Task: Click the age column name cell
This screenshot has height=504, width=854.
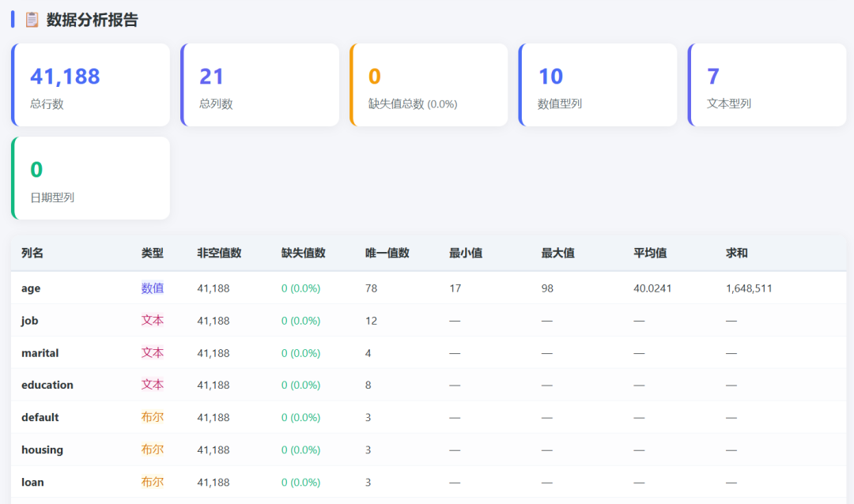Action: point(31,288)
